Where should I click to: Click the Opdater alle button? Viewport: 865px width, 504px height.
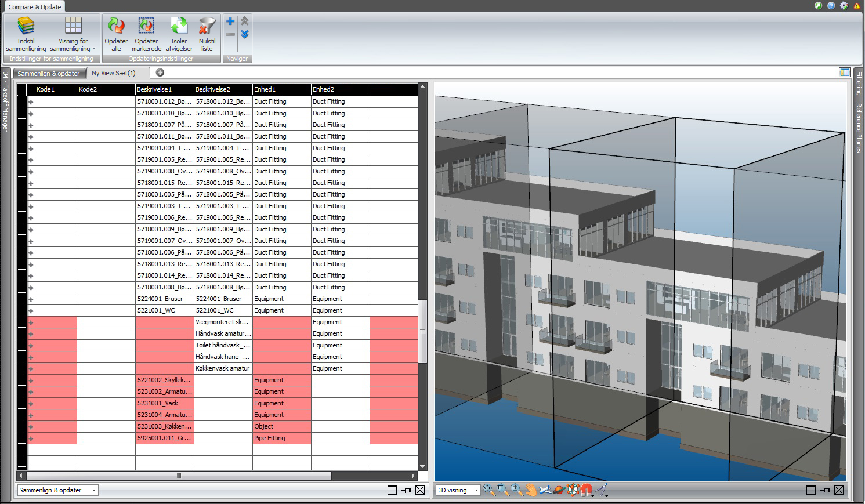116,32
